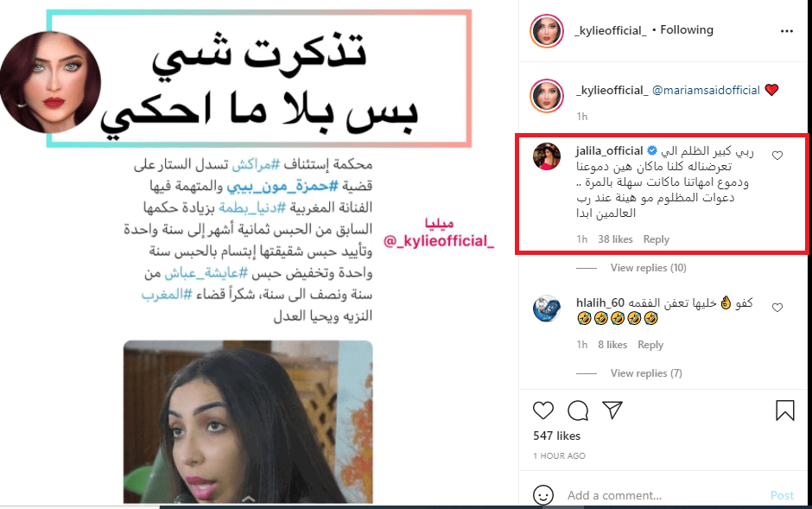The image size is (812, 509).
Task: Like the post with the heart icon
Action: 543,410
